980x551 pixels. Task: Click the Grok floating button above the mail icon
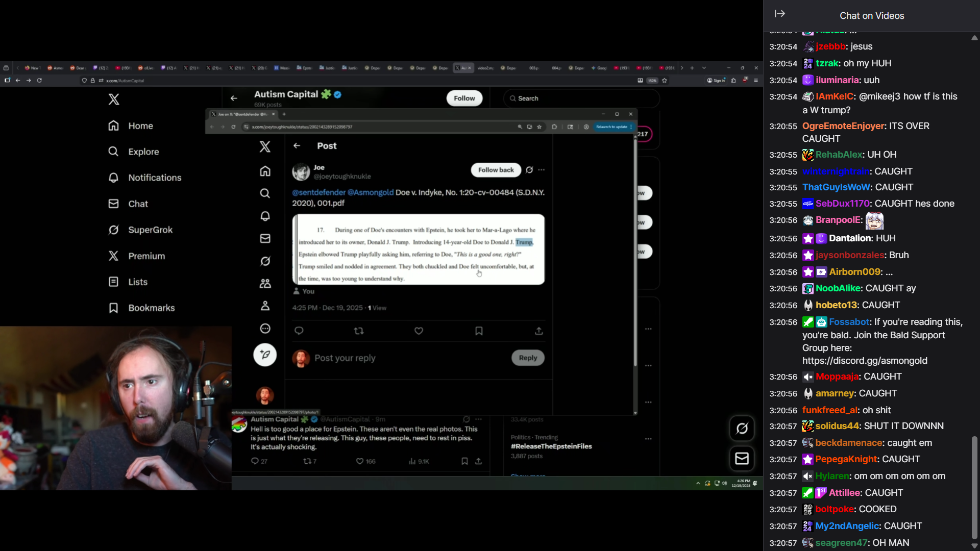[742, 429]
